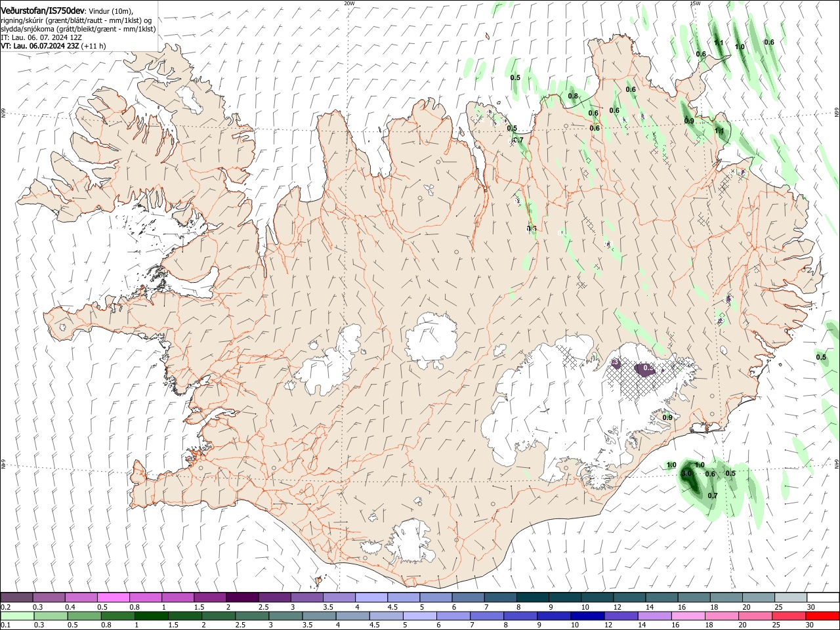Image resolution: width=840 pixels, height=630 pixels.
Task: Click the 20W longitude label
Action: click(x=349, y=3)
